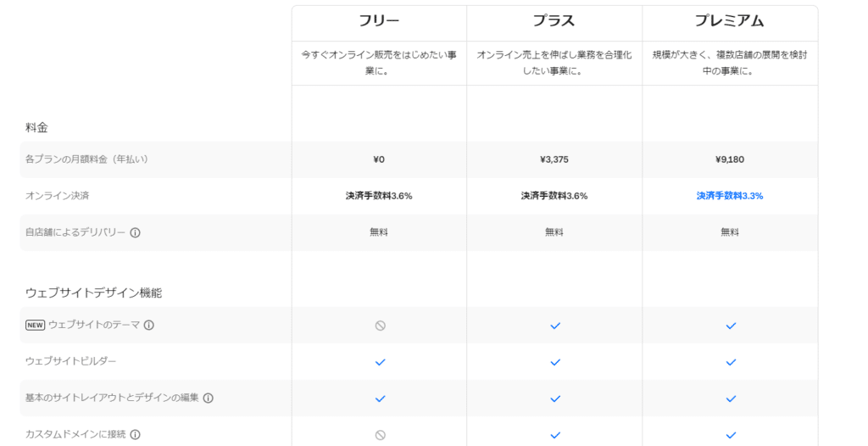Click info icon beside 自店舗によるデリバリー
Screen dimensions: 868x446
tap(135, 232)
